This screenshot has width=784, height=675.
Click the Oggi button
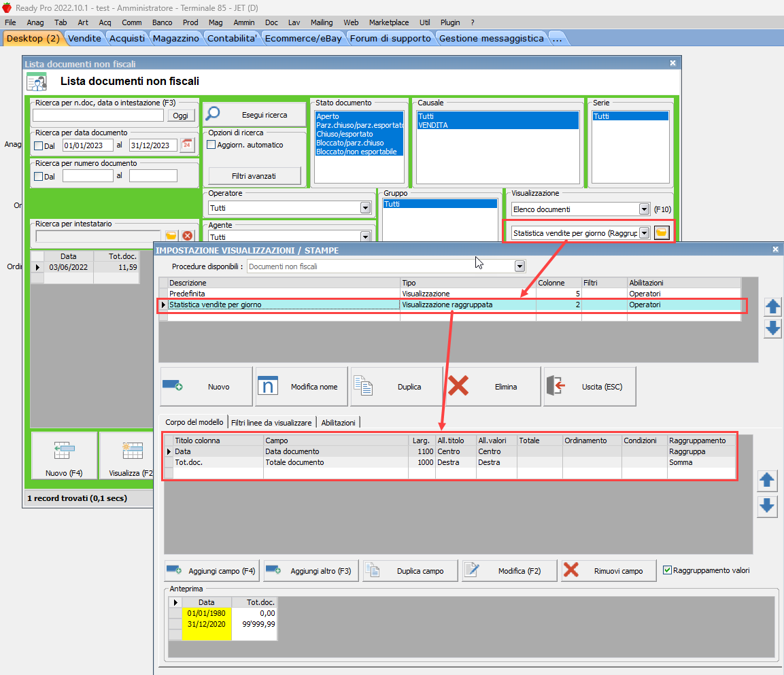coord(180,116)
